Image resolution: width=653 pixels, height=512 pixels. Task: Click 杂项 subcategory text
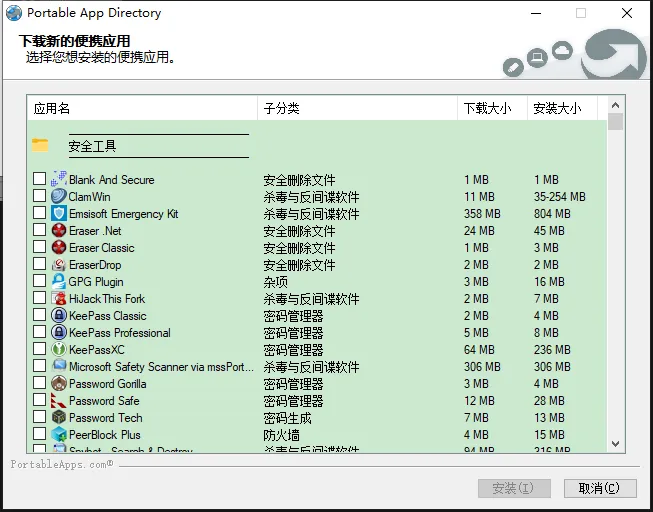click(275, 282)
